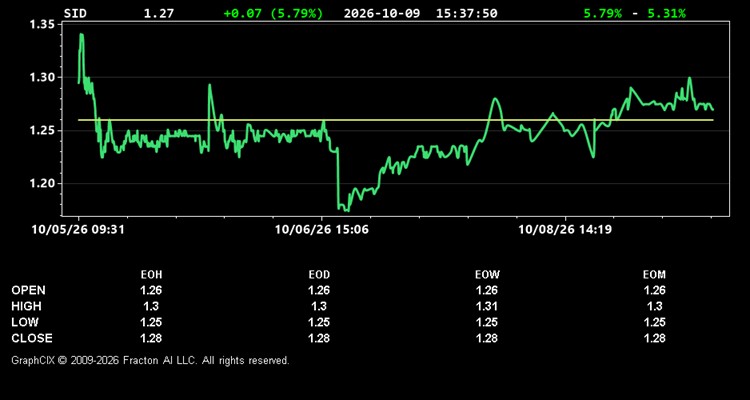Select the 10/05/26 09:31 axis label
The width and height of the screenshot is (750, 400).
(x=78, y=230)
